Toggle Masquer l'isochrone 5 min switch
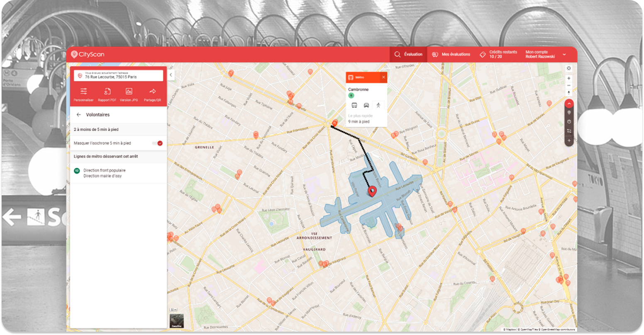644x335 pixels. coord(157,143)
